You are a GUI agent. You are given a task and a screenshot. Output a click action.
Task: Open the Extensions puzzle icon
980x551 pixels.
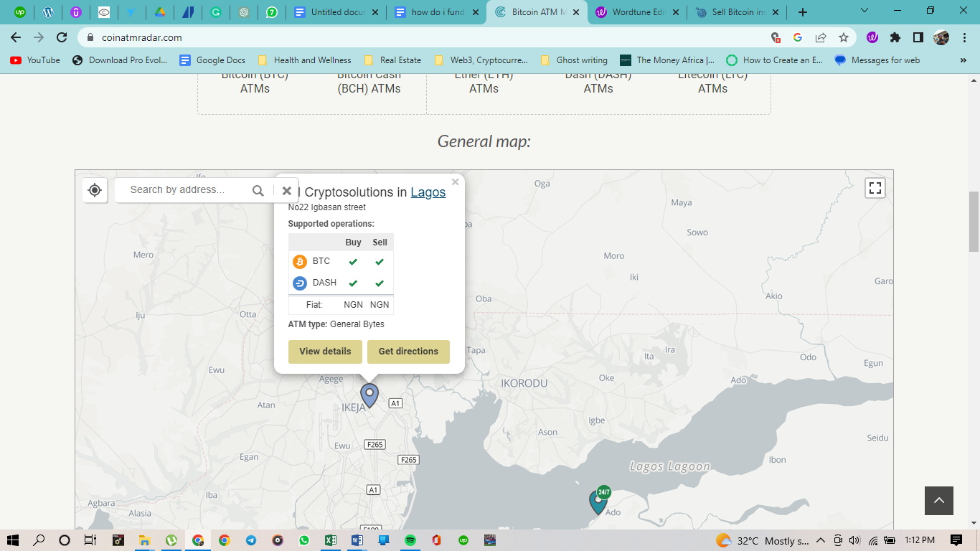895,37
